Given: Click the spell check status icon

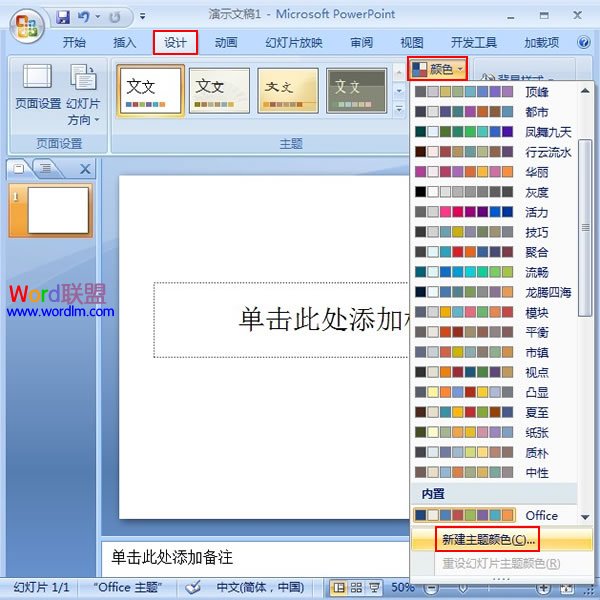Looking at the screenshot, I should point(193,587).
